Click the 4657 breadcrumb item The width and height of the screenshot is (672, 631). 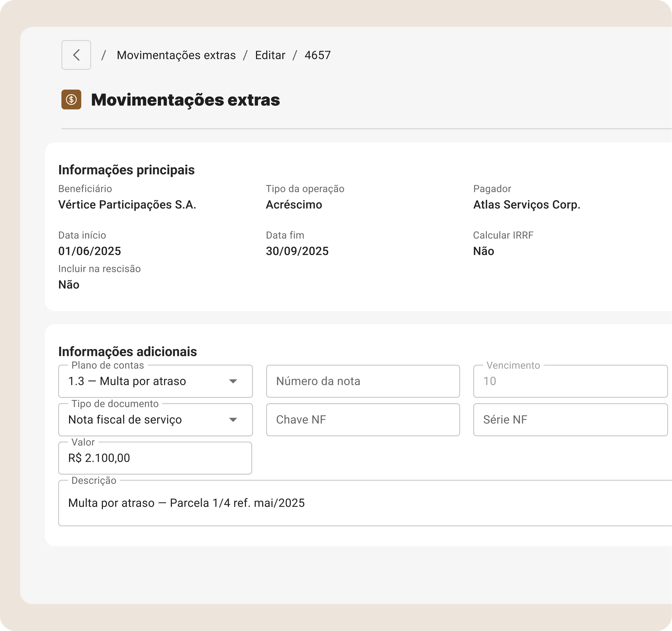click(x=317, y=55)
